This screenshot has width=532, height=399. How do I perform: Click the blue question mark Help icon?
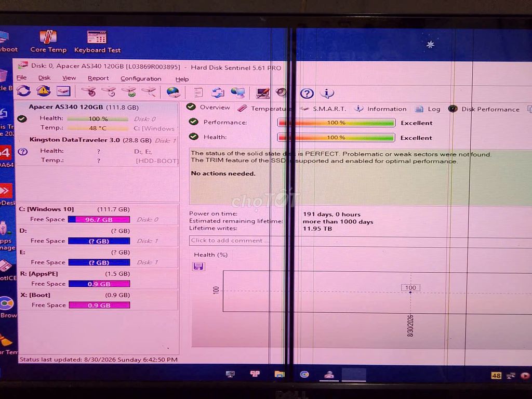coord(307,94)
